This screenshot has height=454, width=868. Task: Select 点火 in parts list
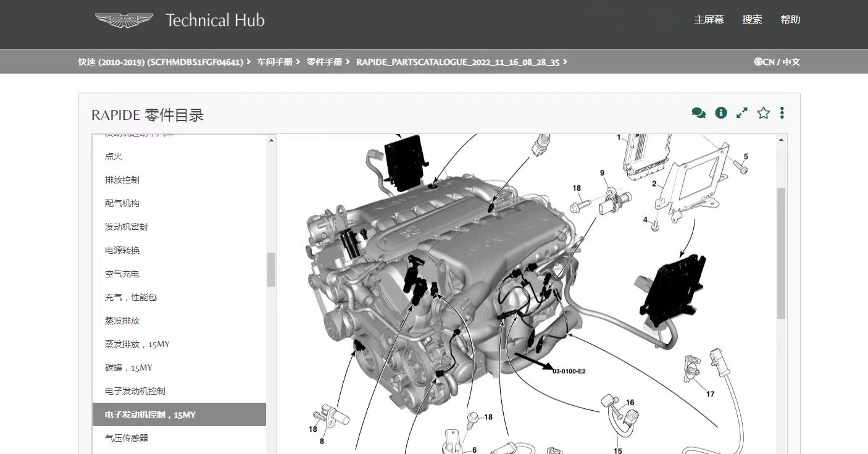[114, 156]
